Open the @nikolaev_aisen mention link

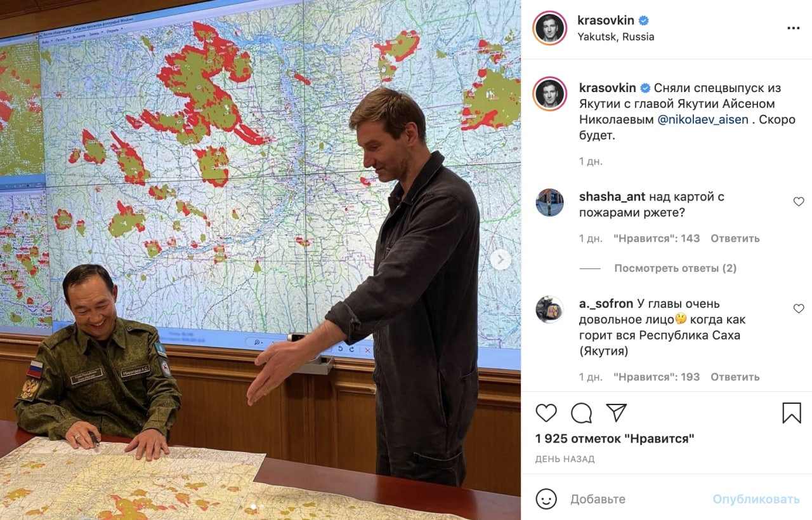[x=703, y=119]
